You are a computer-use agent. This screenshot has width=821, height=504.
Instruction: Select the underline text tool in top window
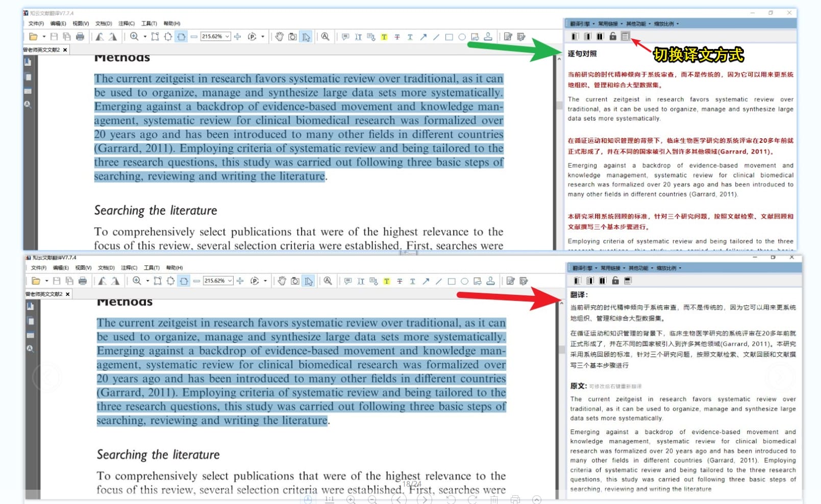[x=410, y=37]
